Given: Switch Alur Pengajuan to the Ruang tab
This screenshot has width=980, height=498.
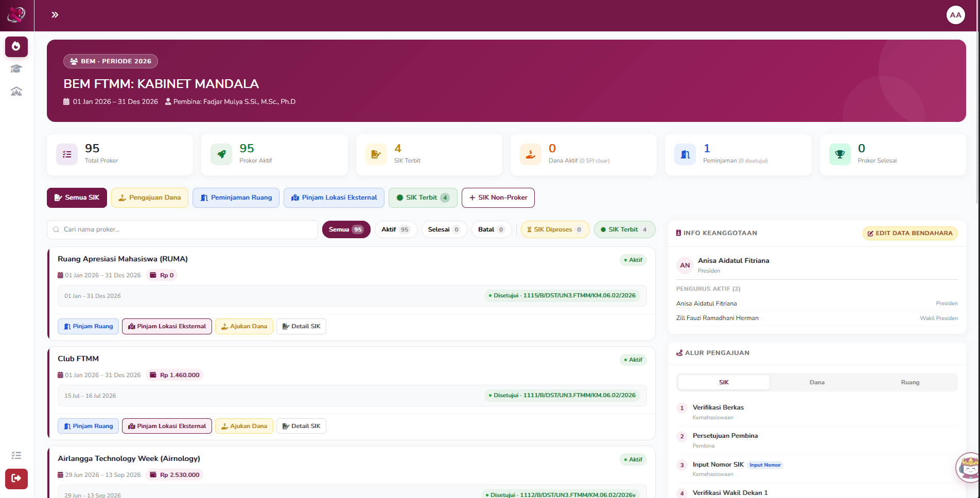Looking at the screenshot, I should pos(910,382).
